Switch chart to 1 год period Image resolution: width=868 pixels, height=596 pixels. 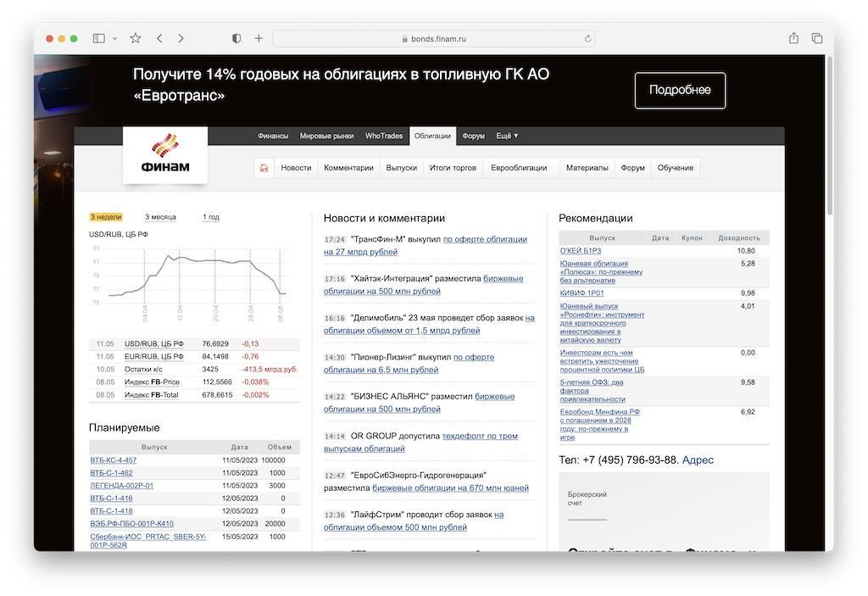click(x=211, y=217)
